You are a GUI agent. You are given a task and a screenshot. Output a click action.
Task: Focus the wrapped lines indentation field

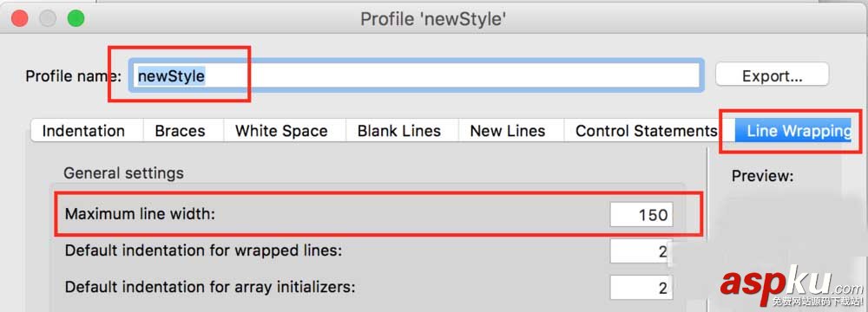tap(641, 250)
